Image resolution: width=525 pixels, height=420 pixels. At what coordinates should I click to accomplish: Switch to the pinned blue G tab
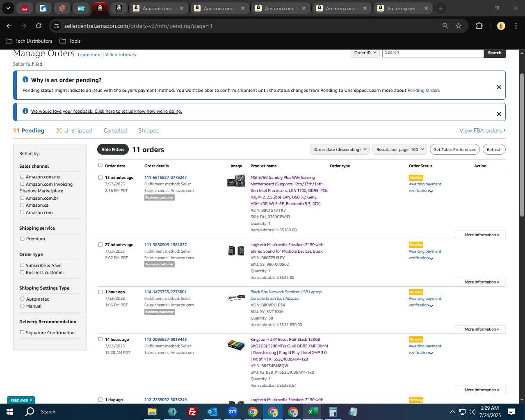pyautogui.click(x=43, y=8)
